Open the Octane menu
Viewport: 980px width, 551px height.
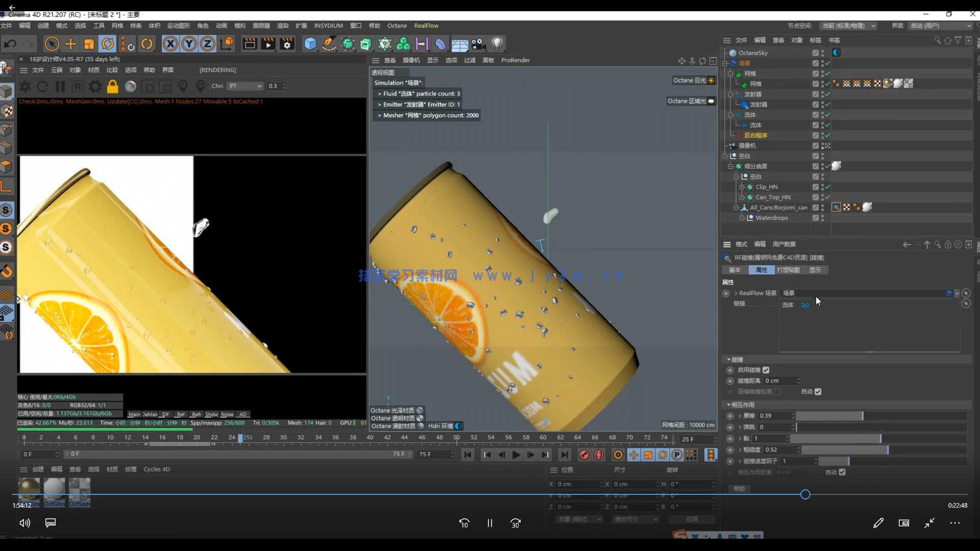pyautogui.click(x=397, y=26)
